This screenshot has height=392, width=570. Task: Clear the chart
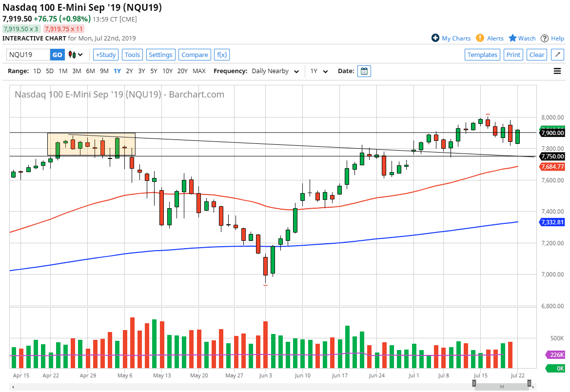(x=536, y=55)
